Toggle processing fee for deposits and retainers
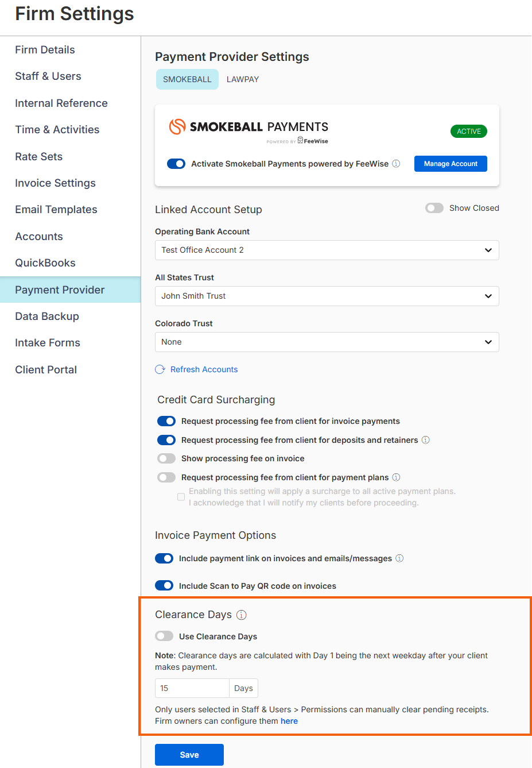 click(x=166, y=440)
